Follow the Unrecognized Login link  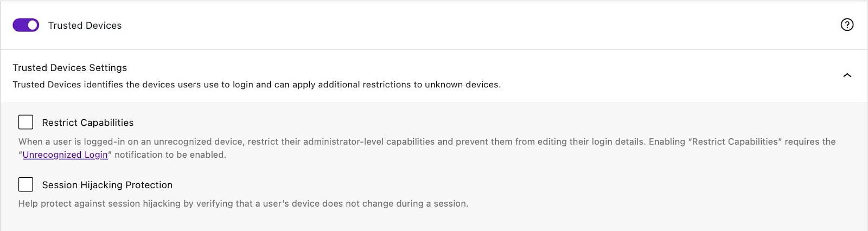[x=65, y=155]
